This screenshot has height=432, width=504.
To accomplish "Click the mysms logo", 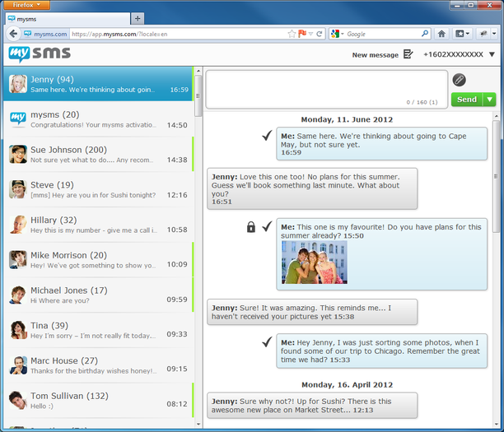I will (40, 54).
